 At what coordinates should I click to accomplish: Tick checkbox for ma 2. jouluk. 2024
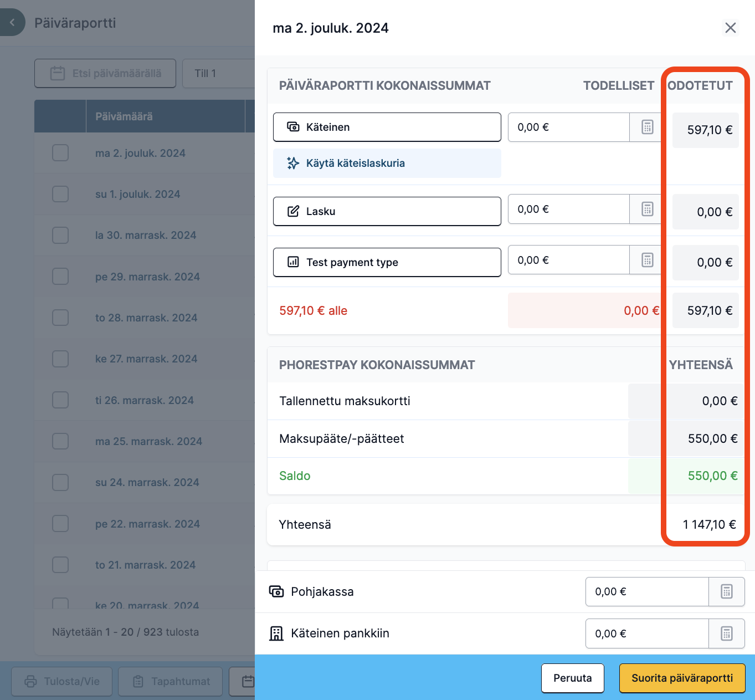coord(60,153)
